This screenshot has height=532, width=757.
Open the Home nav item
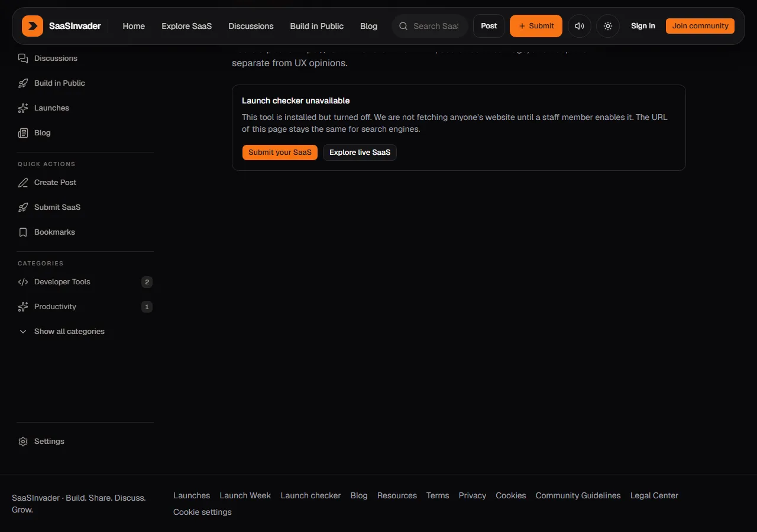coord(134,26)
